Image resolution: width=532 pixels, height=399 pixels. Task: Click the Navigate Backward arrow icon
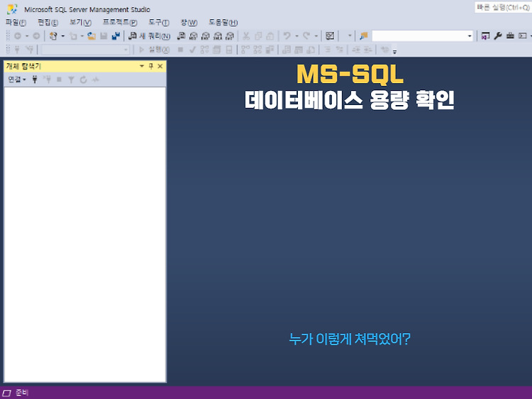(18, 35)
